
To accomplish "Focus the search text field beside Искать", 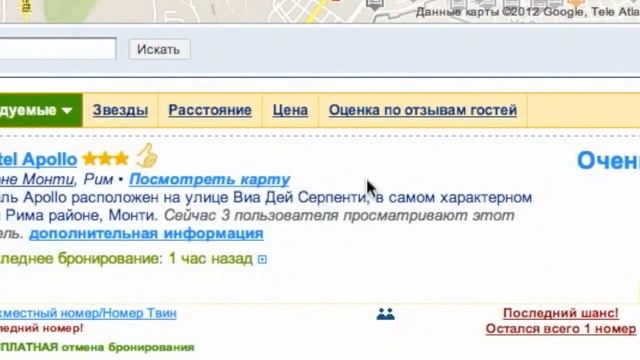I will point(58,49).
